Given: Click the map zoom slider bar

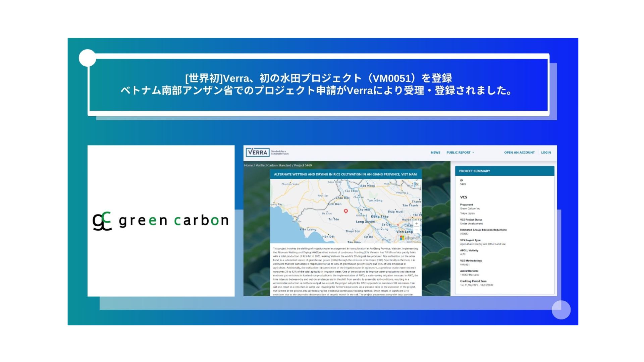Looking at the screenshot, I should pos(416,227).
